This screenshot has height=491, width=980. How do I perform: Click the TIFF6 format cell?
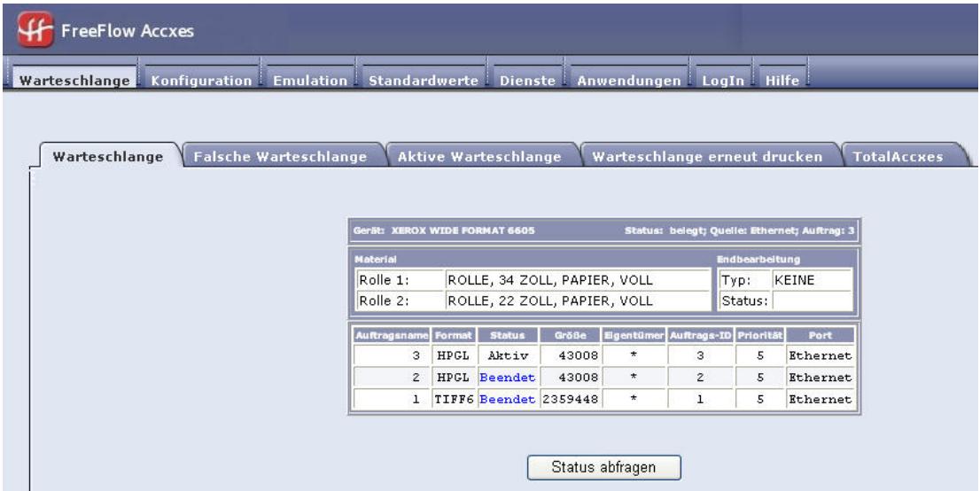tap(455, 399)
